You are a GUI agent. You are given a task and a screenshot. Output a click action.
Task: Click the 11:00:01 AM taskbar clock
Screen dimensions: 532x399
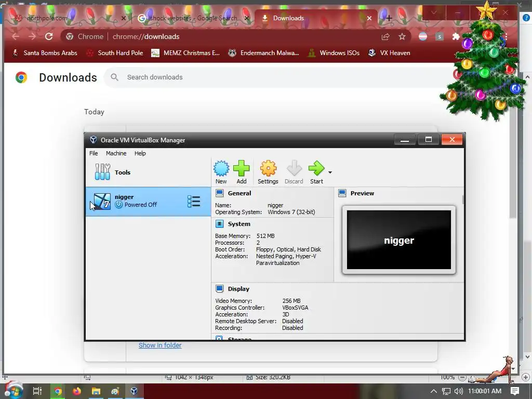(x=485, y=391)
